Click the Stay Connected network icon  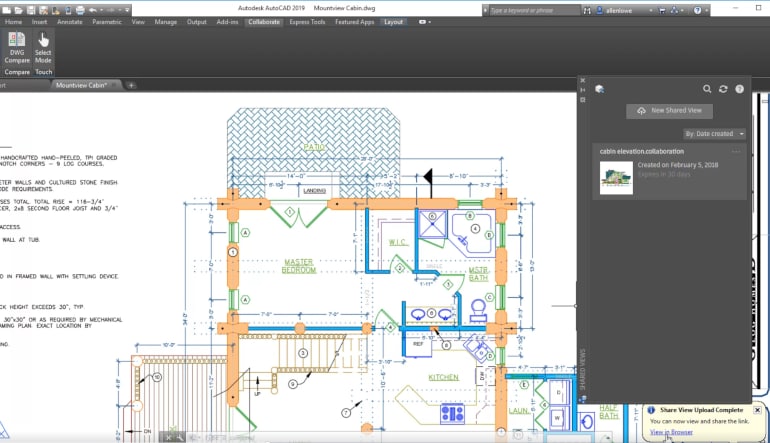click(x=674, y=10)
